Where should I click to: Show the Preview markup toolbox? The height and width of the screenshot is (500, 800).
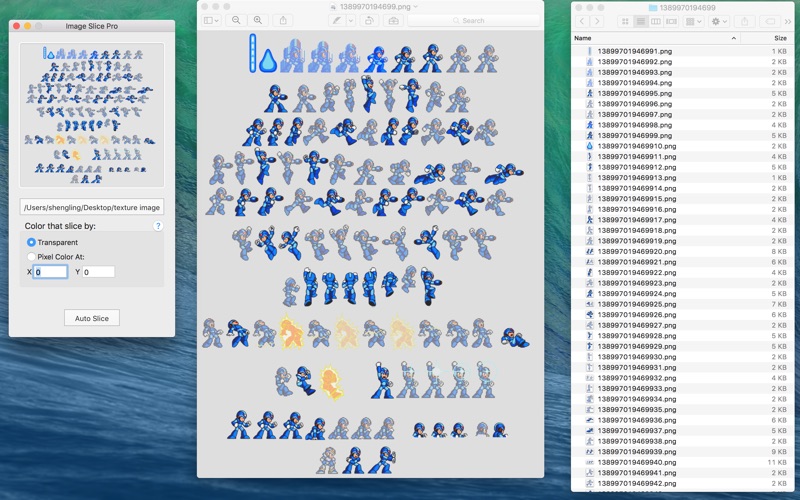pyautogui.click(x=393, y=20)
